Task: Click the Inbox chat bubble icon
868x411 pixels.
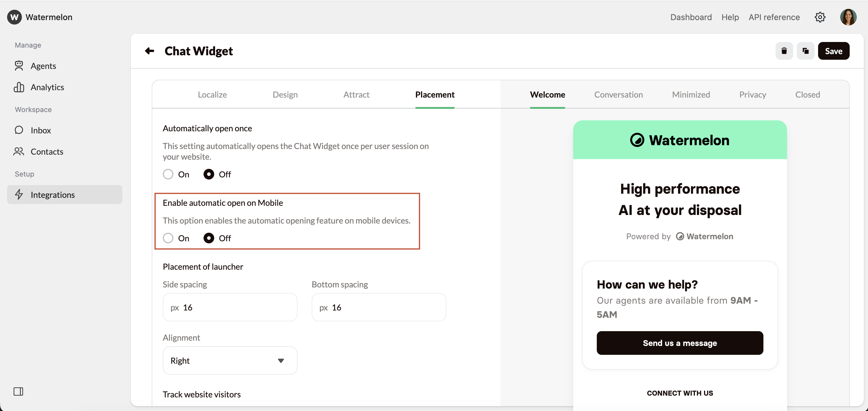Action: point(19,130)
